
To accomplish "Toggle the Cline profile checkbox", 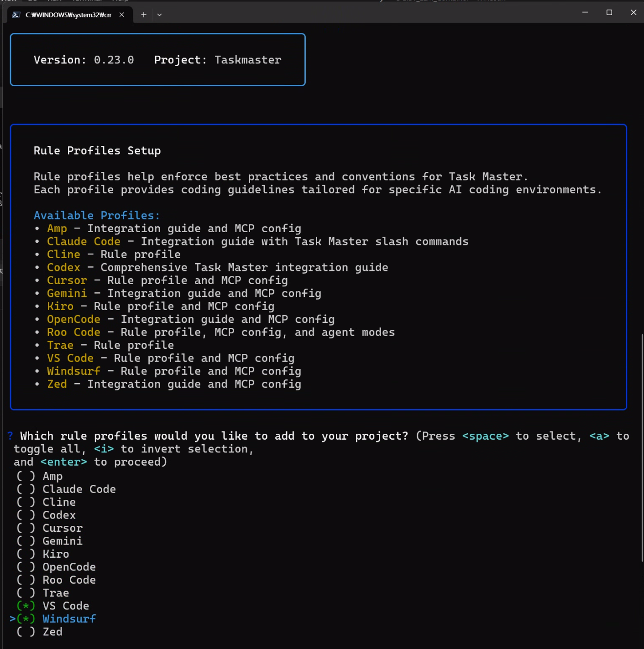I will click(x=26, y=502).
